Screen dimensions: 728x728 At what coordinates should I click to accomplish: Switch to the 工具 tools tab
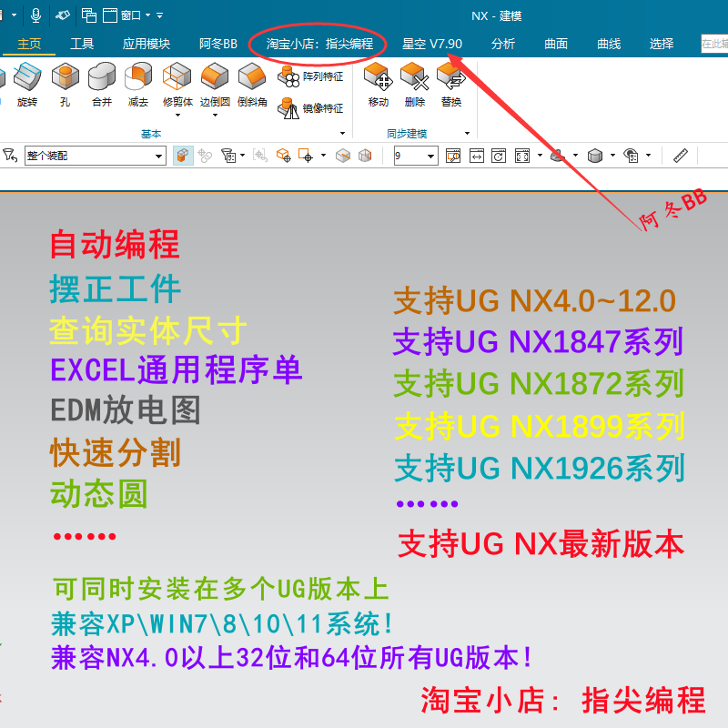coord(82,44)
